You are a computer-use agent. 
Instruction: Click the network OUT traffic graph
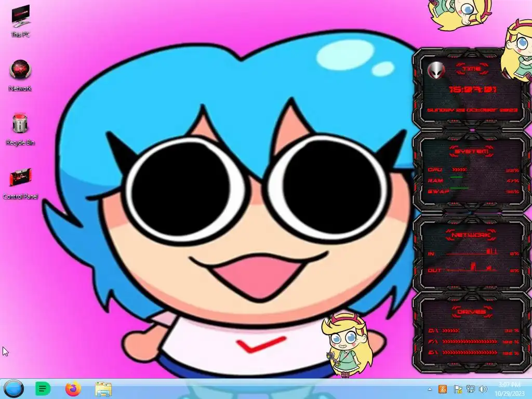pyautogui.click(x=472, y=268)
